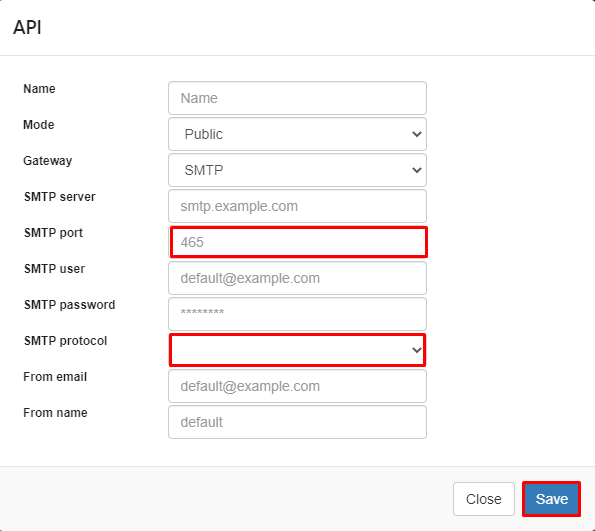Viewport: 595px width, 531px height.
Task: Focus the SMTP server field
Action: click(x=297, y=206)
